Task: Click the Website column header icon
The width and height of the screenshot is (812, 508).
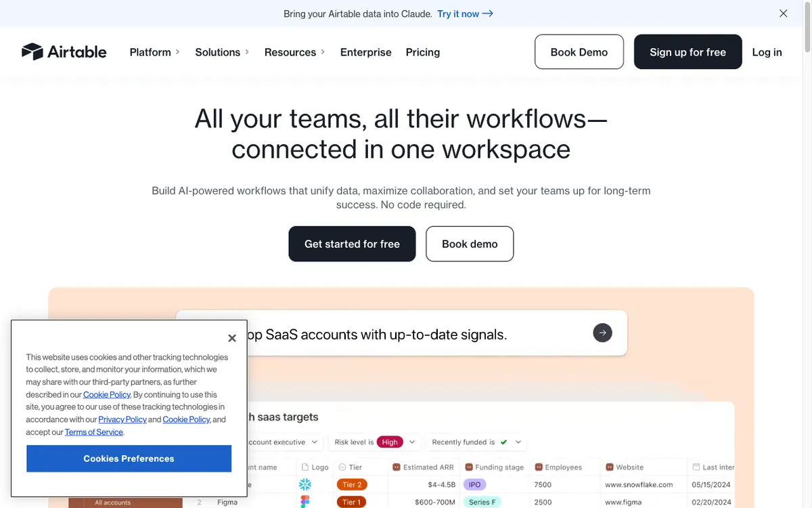Action: (x=610, y=467)
